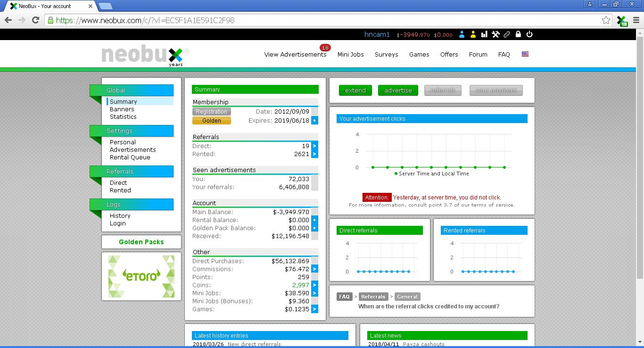644x348 pixels.
Task: Change language via the US flag icon
Action: click(x=525, y=54)
